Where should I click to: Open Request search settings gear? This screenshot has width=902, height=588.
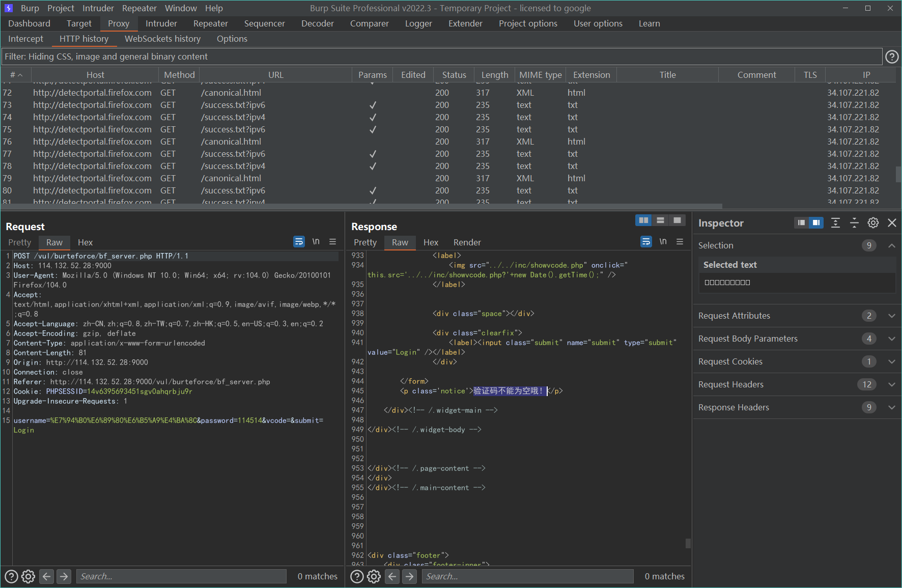point(29,576)
